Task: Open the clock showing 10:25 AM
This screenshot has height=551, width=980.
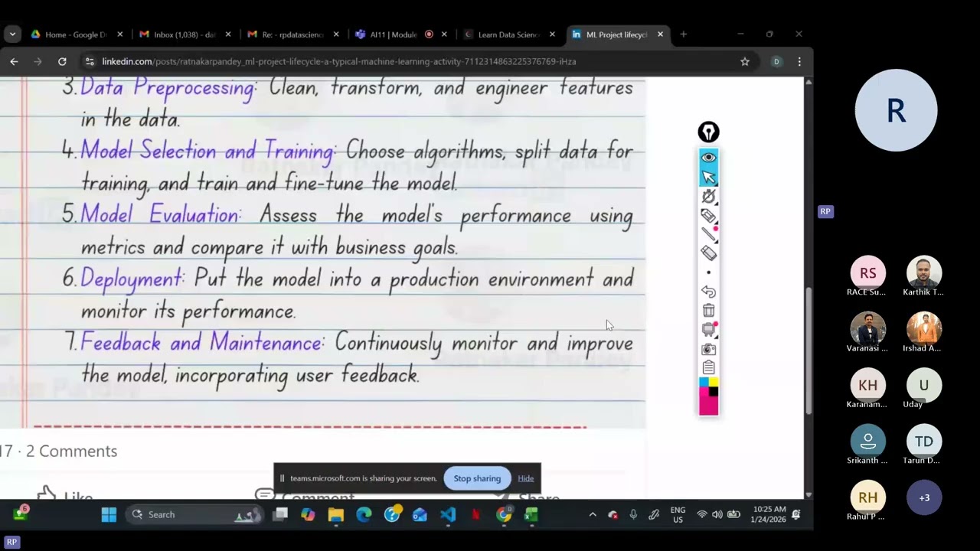Action: click(x=769, y=514)
